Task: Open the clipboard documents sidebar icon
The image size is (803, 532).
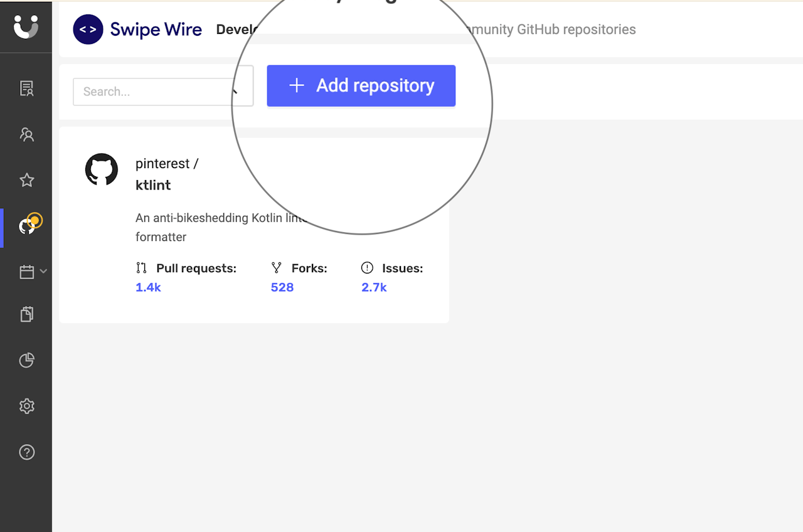Action: (x=26, y=314)
